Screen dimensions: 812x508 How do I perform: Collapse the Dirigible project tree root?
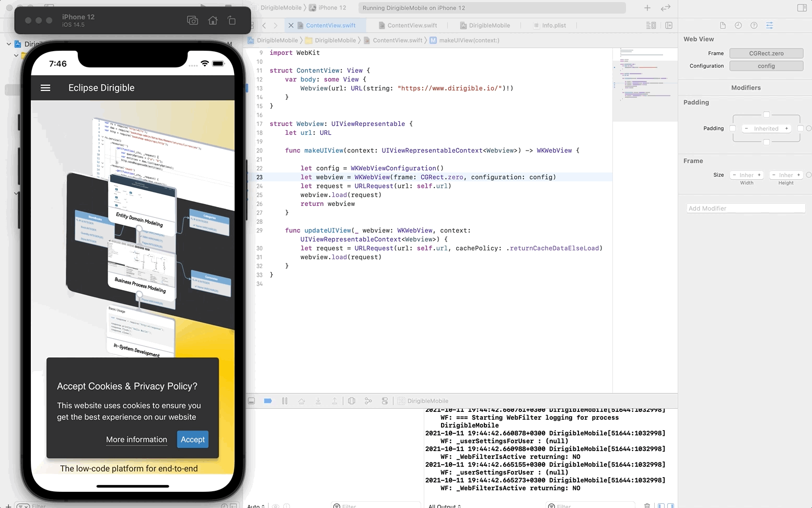(9, 44)
